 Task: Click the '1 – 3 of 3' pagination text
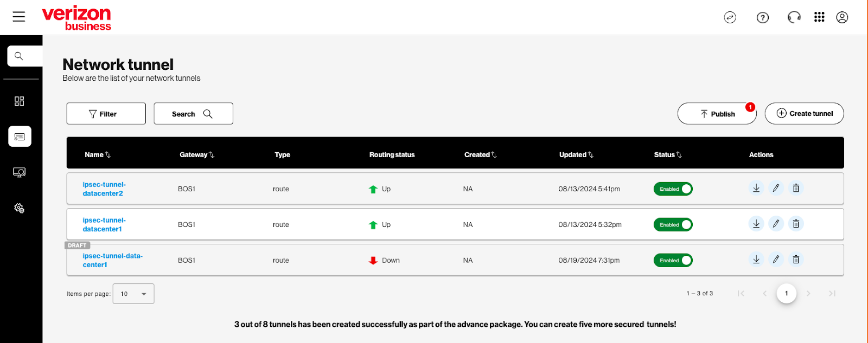[700, 294]
